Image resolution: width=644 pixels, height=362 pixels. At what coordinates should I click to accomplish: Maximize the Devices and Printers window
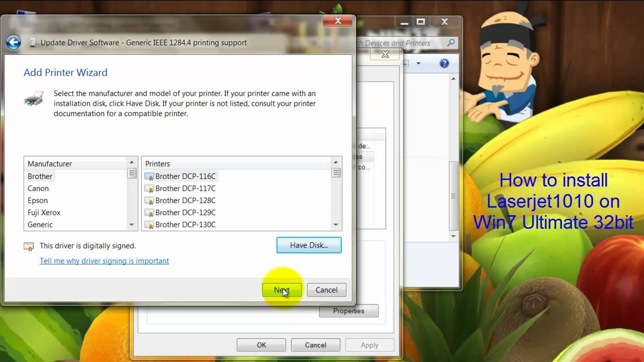[x=421, y=22]
